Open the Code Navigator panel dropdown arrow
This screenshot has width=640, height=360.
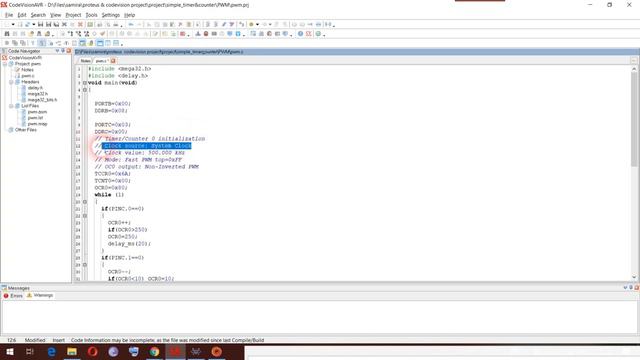pos(57,51)
